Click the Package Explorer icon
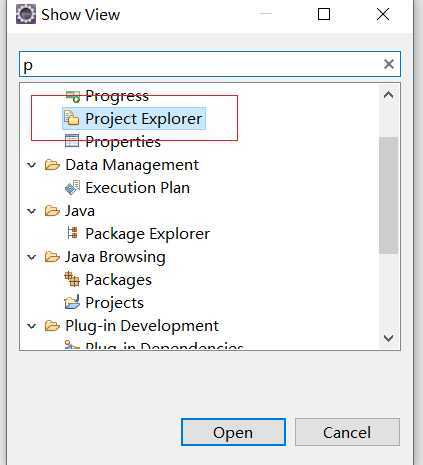Viewport: 423px width, 465px height. (x=72, y=233)
